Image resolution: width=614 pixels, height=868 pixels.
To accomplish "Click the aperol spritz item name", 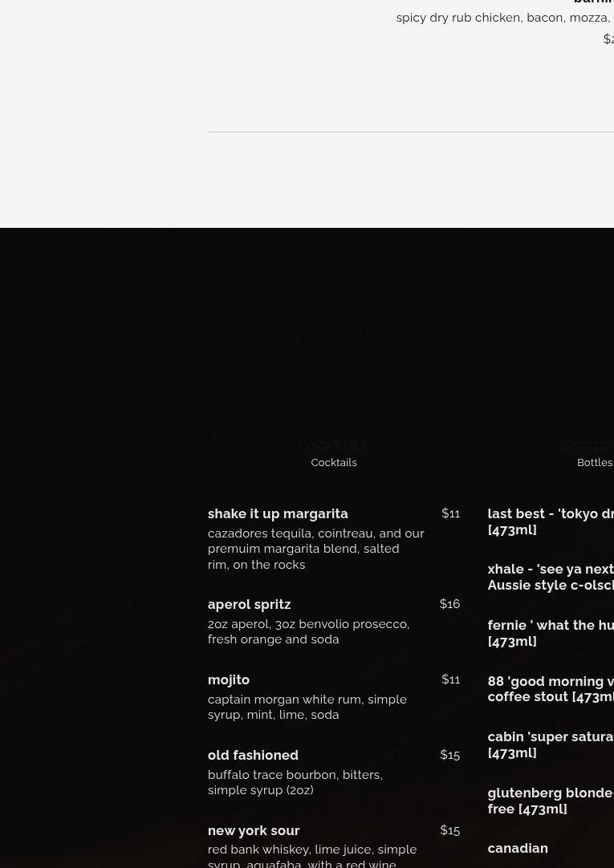I will pyautogui.click(x=249, y=604).
